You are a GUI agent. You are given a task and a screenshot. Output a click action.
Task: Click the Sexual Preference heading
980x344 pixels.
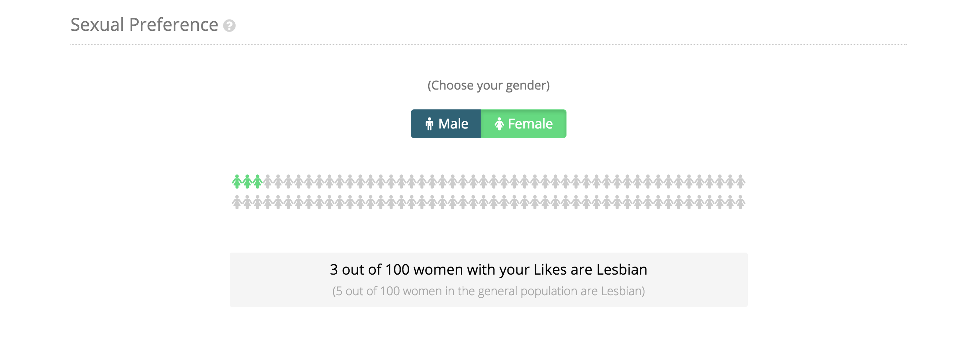(x=144, y=25)
